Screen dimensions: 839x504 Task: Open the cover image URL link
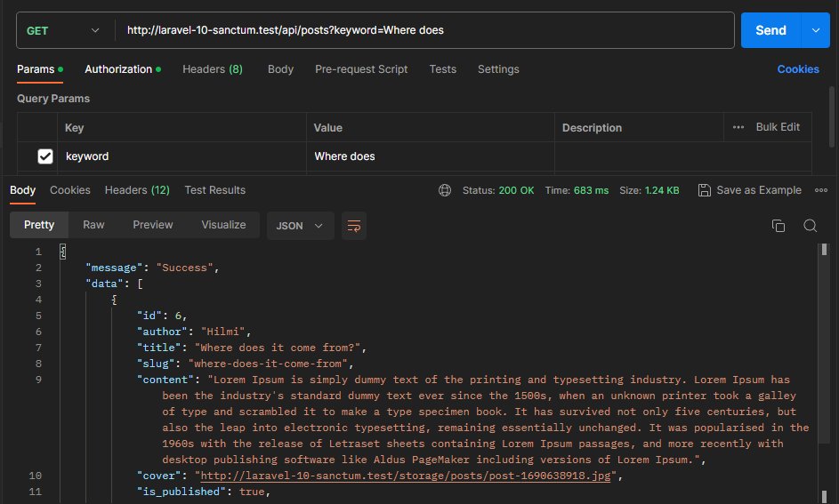(x=405, y=476)
